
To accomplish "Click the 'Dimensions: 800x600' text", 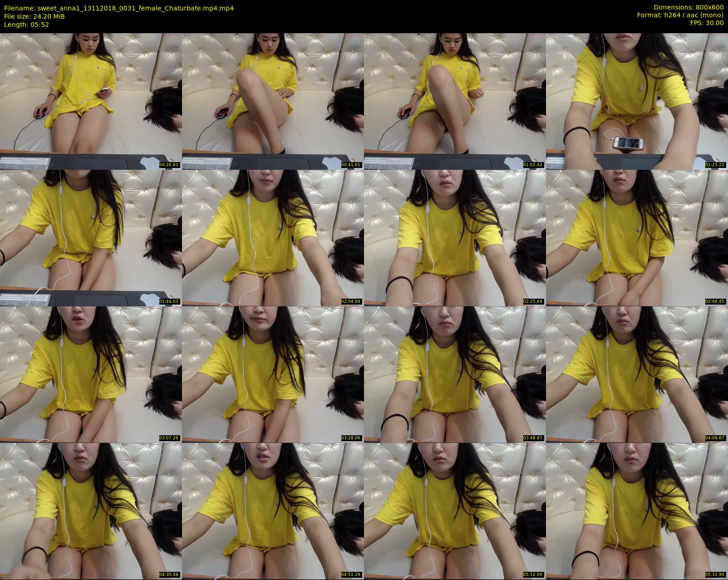I will 688,7.
